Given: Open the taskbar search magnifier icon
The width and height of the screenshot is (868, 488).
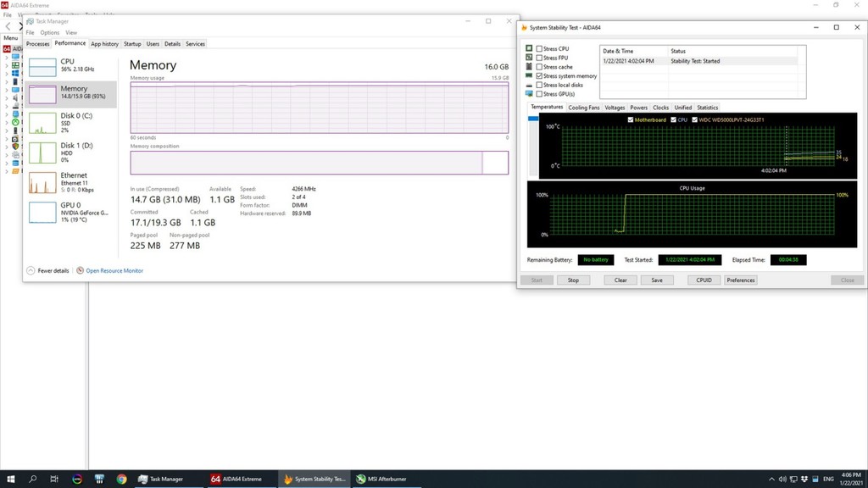Looking at the screenshot, I should pyautogui.click(x=33, y=480).
